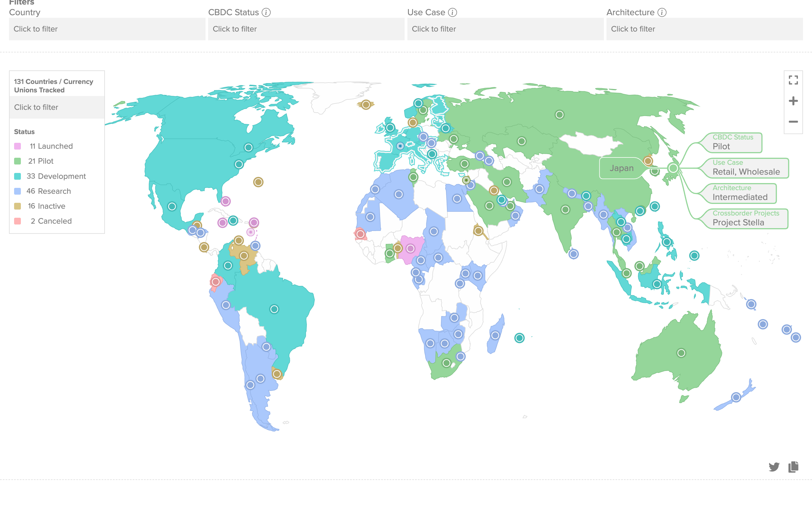This screenshot has width=812, height=507.
Task: Open the Architecture filter dropdown
Action: tap(704, 29)
